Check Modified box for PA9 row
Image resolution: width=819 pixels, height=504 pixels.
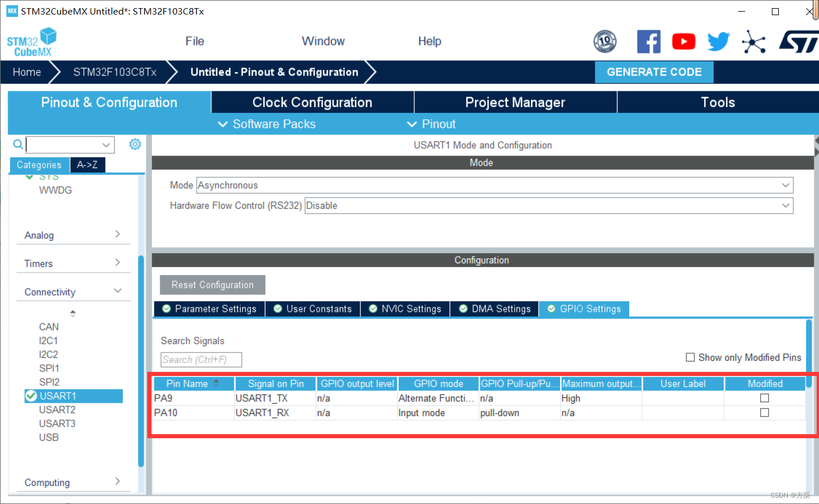point(764,398)
